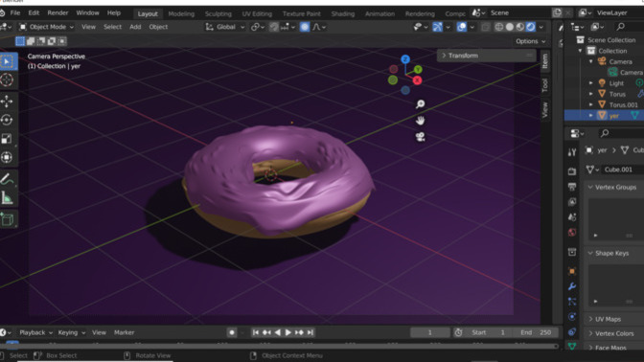Screen dimensions: 644x362
Task: Select the Light object in outliner
Action: pyautogui.click(x=616, y=83)
